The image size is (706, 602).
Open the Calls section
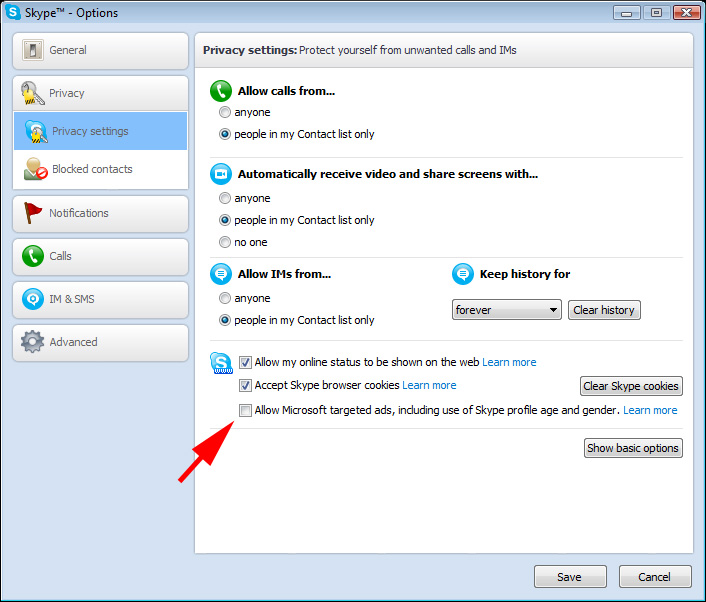100,257
